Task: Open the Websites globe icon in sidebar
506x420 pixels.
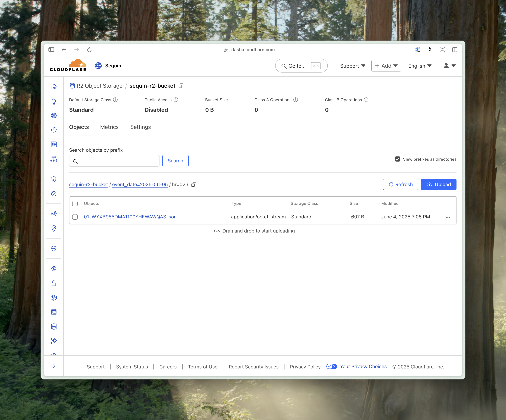Action: pyautogui.click(x=54, y=115)
